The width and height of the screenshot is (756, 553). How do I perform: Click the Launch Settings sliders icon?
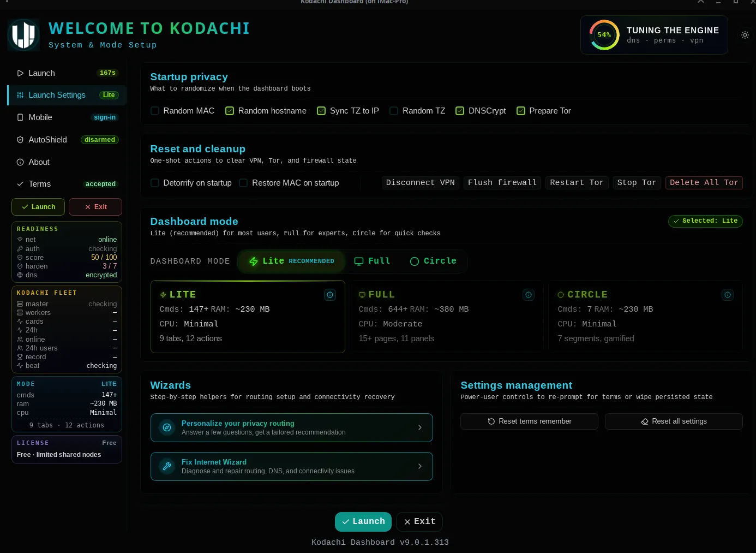click(x=20, y=95)
